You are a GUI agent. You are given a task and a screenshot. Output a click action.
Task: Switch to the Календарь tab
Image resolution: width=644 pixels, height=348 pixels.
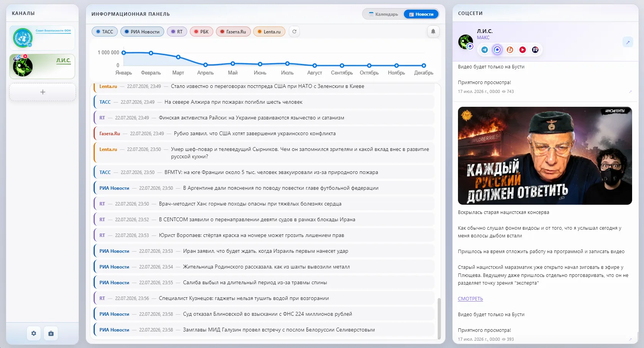[x=384, y=14]
